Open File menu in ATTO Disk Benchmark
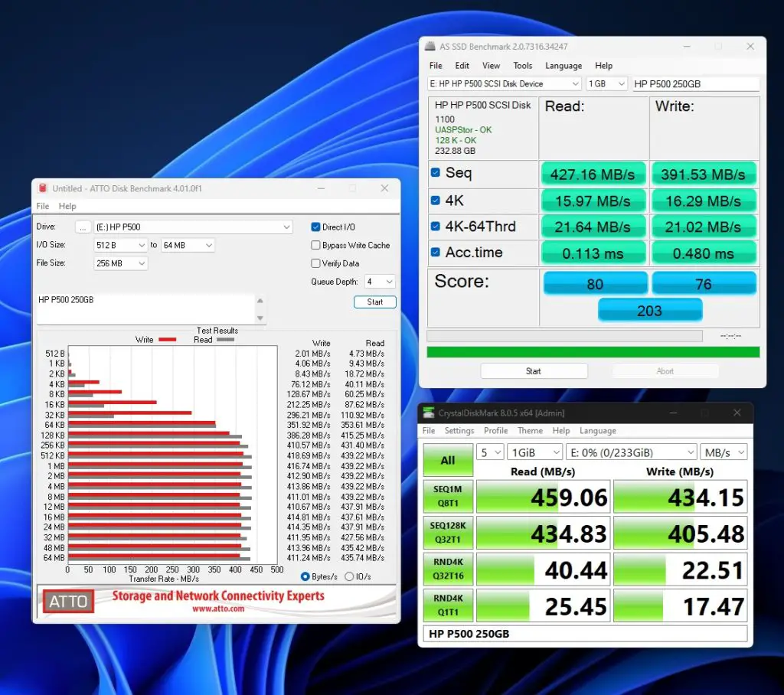The width and height of the screenshot is (784, 695). click(x=43, y=206)
